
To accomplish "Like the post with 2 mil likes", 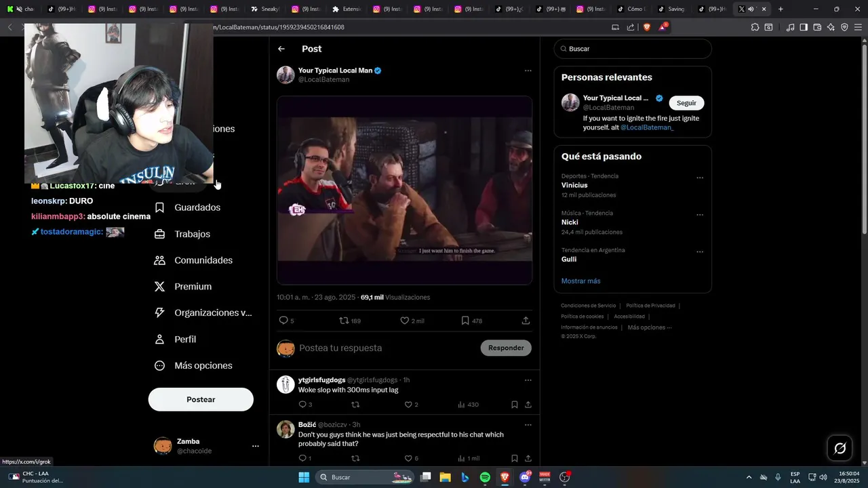I will 412,321.
